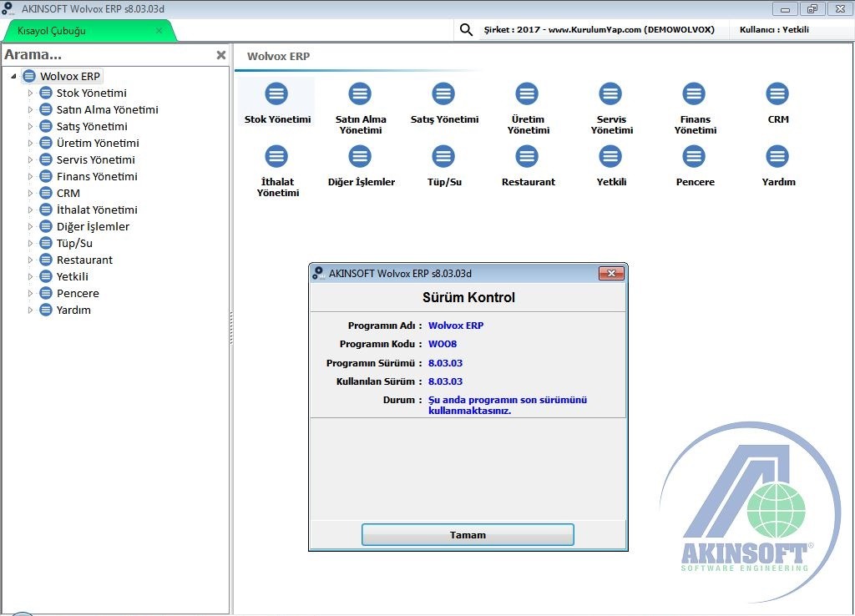Expand Satış Yönetimi tree node
Viewport: 855px width, 616px height.
click(31, 127)
